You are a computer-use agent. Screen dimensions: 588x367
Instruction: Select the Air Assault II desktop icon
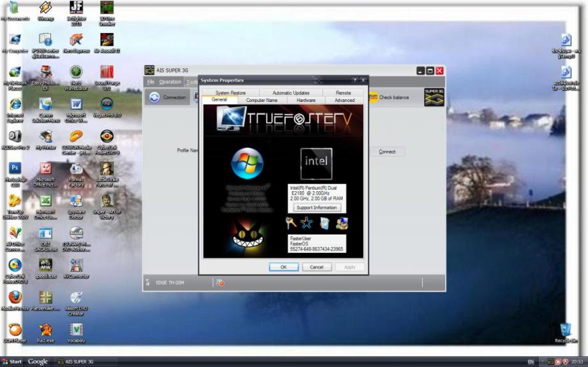(x=107, y=43)
